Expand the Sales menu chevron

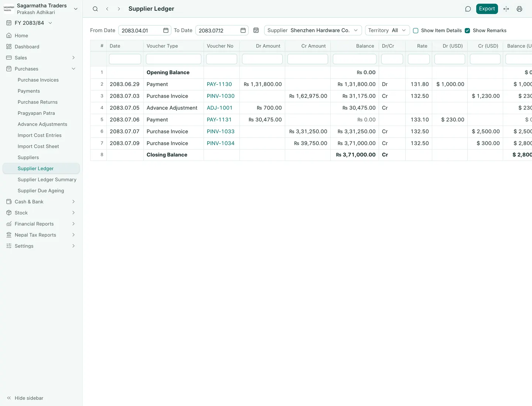tap(74, 58)
